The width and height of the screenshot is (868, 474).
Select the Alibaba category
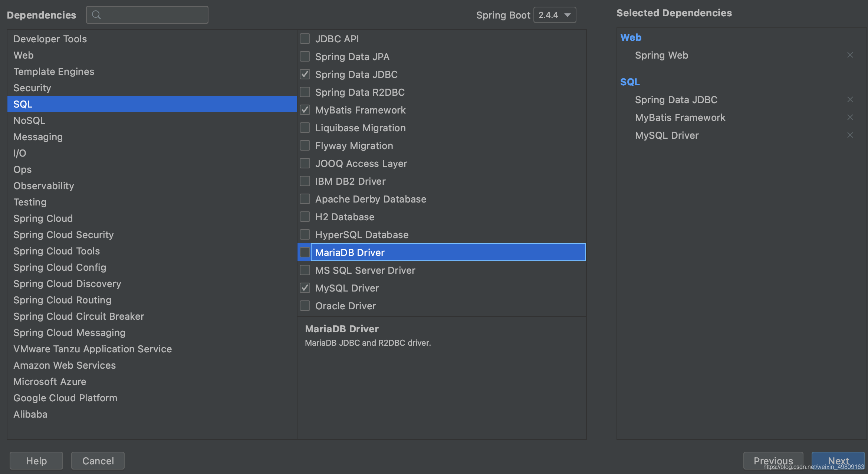coord(152,414)
